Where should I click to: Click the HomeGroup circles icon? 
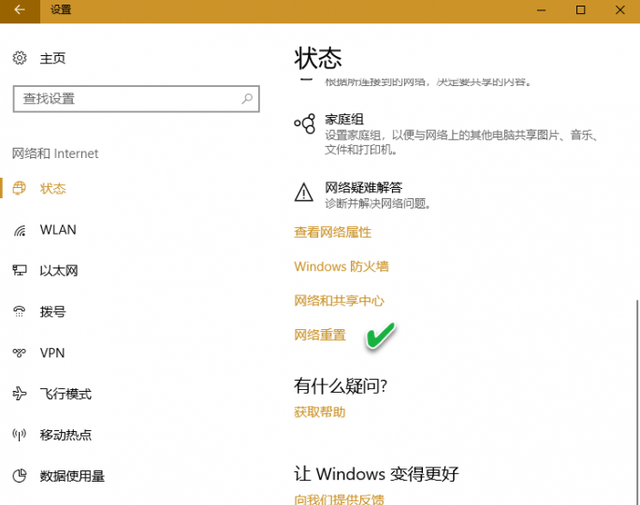coord(305,124)
